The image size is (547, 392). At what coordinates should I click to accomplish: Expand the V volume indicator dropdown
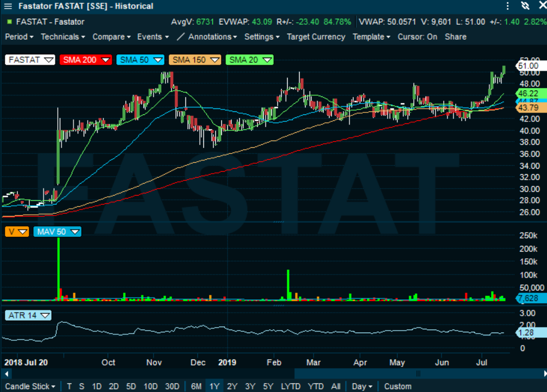tap(17, 231)
